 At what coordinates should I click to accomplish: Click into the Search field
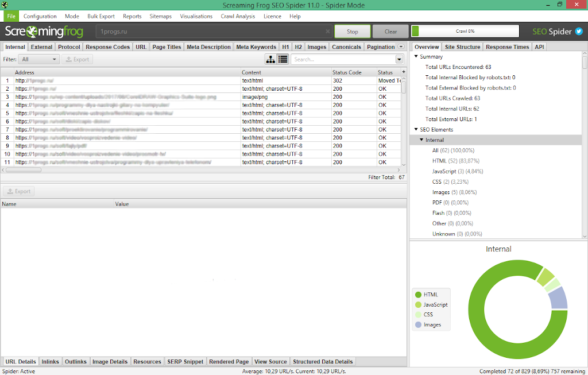343,59
